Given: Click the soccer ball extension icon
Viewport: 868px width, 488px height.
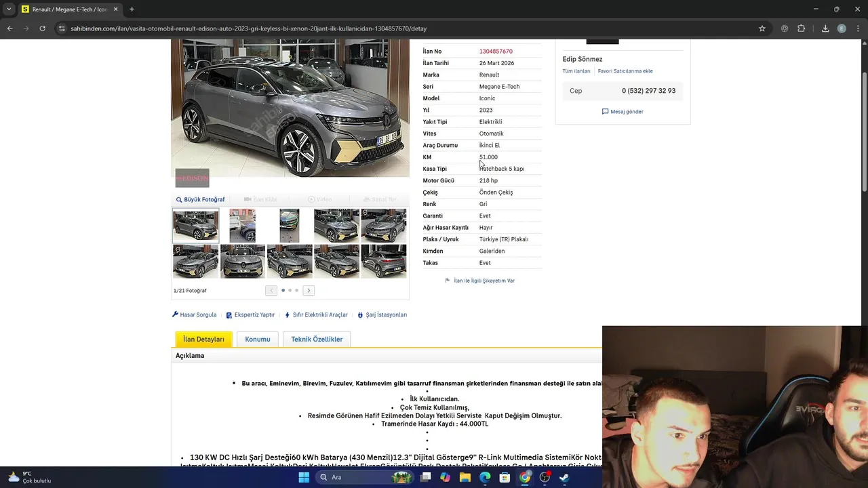Looking at the screenshot, I should [785, 28].
